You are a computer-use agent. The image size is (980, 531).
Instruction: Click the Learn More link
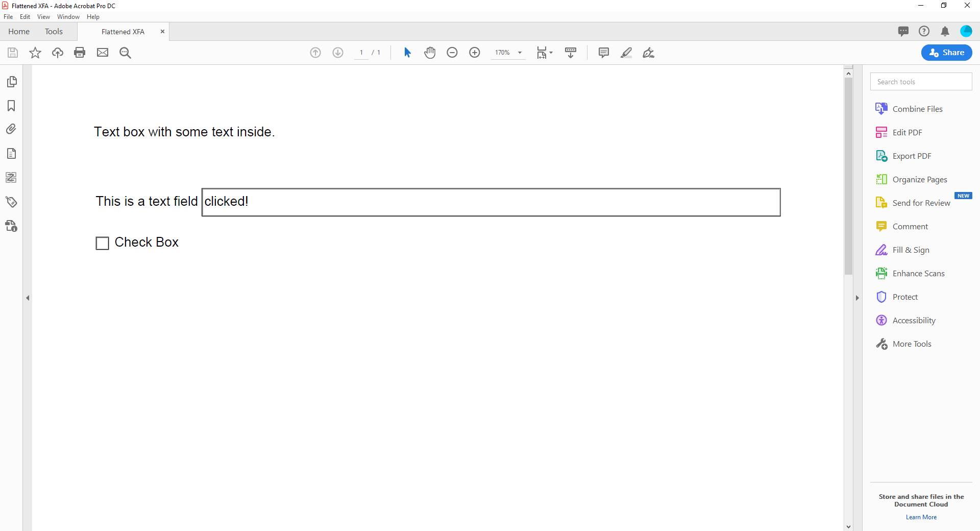point(921,517)
